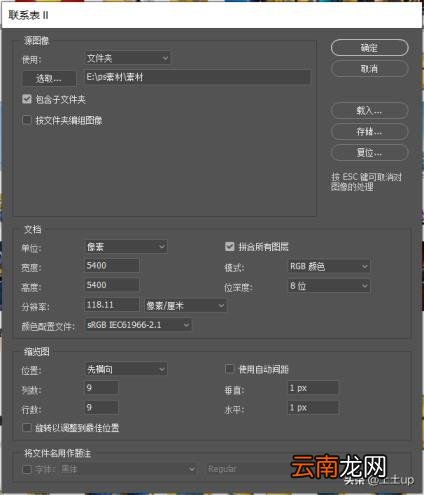
Task: Click the 列数 field with 9
Action: (x=102, y=388)
